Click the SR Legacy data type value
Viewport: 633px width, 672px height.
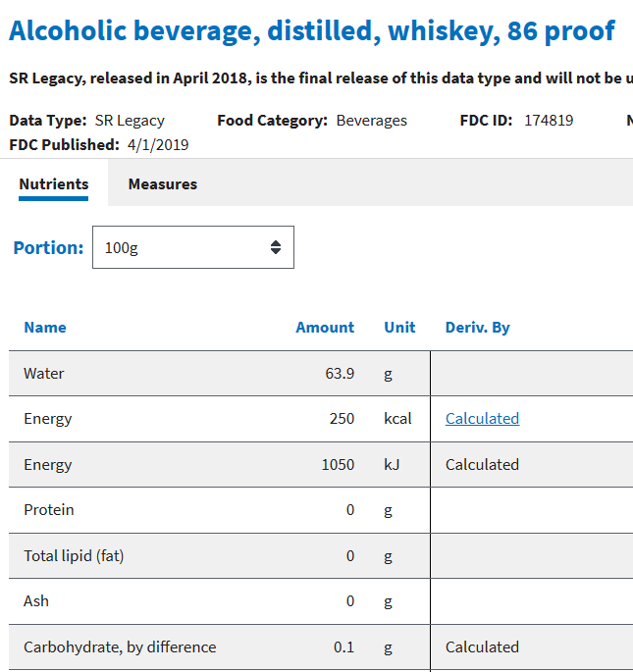pos(130,121)
